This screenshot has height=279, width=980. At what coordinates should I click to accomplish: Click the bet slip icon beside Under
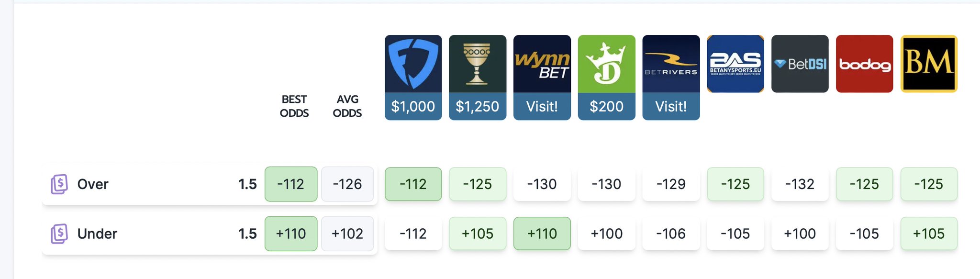(x=59, y=234)
